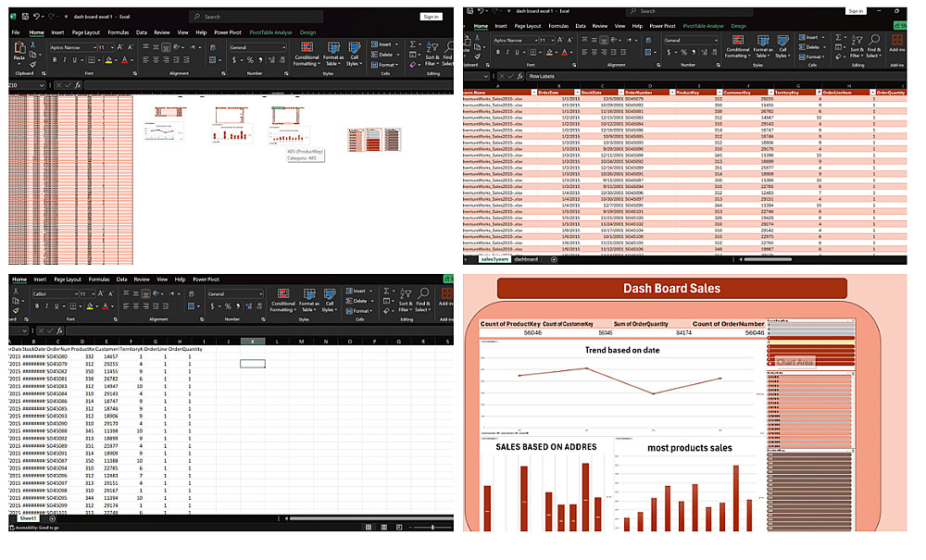Expand the Z10 name box dropdown
The height and width of the screenshot is (560, 926).
(42, 85)
